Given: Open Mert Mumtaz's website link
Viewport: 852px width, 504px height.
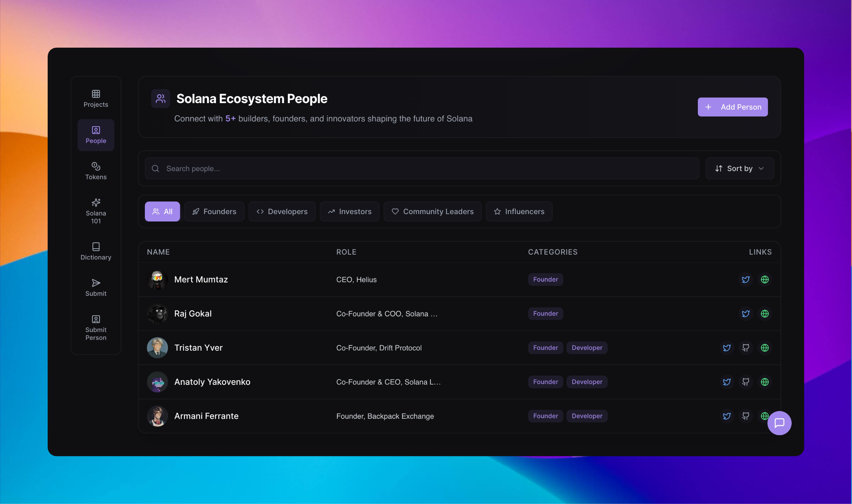Looking at the screenshot, I should (x=764, y=280).
